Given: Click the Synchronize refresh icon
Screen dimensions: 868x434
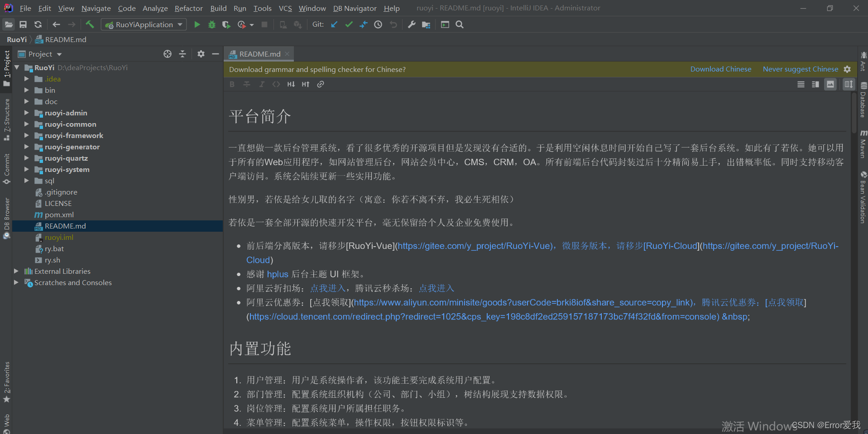Looking at the screenshot, I should 38,25.
